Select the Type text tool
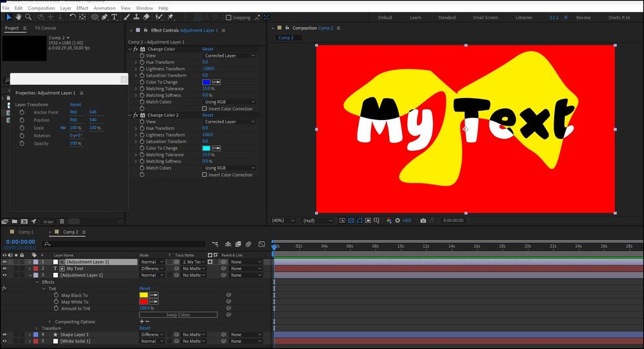Image resolution: width=644 pixels, height=349 pixels. point(115,17)
